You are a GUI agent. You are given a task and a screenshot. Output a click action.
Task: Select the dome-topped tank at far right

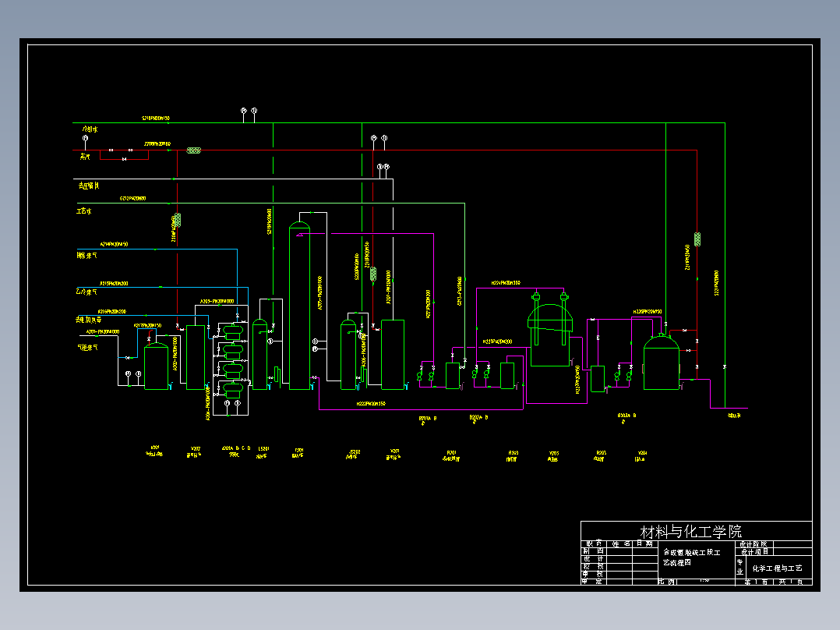click(662, 362)
